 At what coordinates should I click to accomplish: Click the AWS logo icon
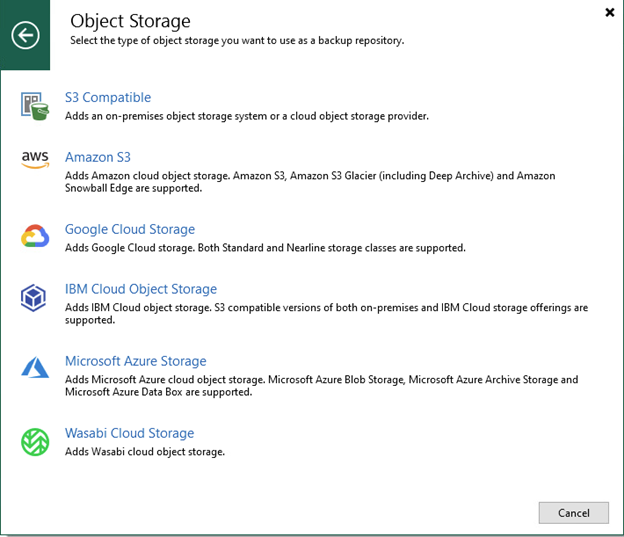coord(34,161)
